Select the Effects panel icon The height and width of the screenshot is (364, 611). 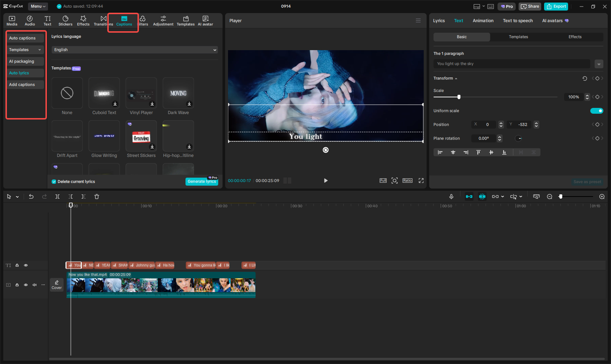(x=83, y=20)
